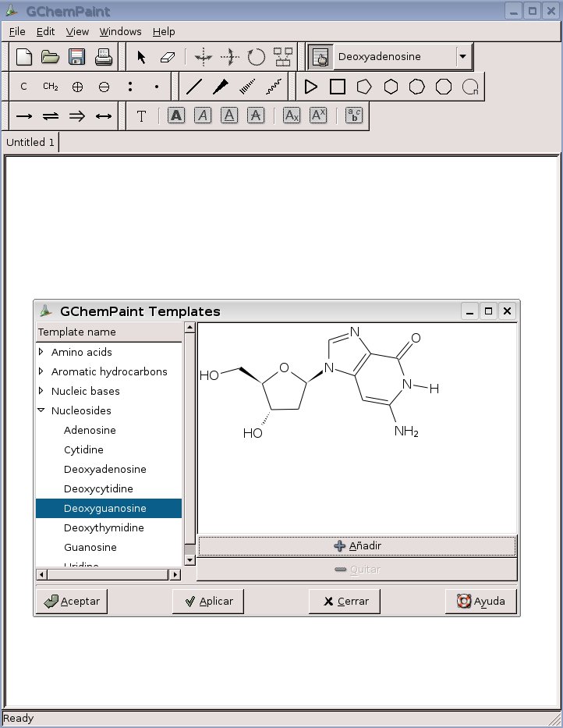Select the wedge bond tool
The width and height of the screenshot is (563, 728).
pyautogui.click(x=221, y=87)
